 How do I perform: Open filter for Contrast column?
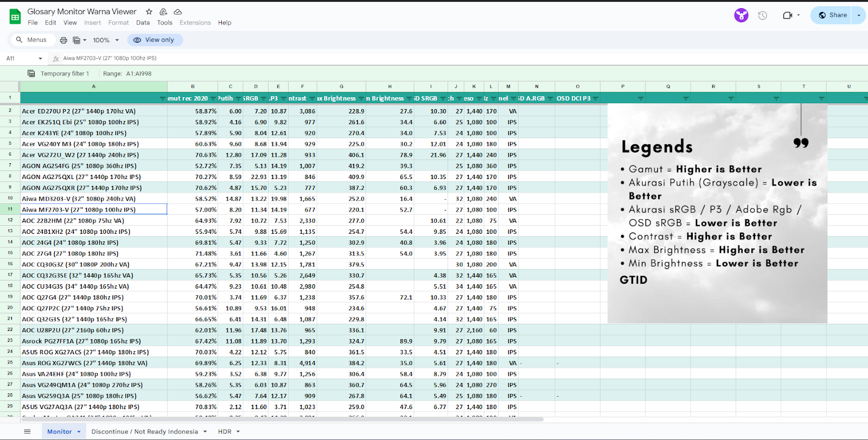click(x=311, y=99)
